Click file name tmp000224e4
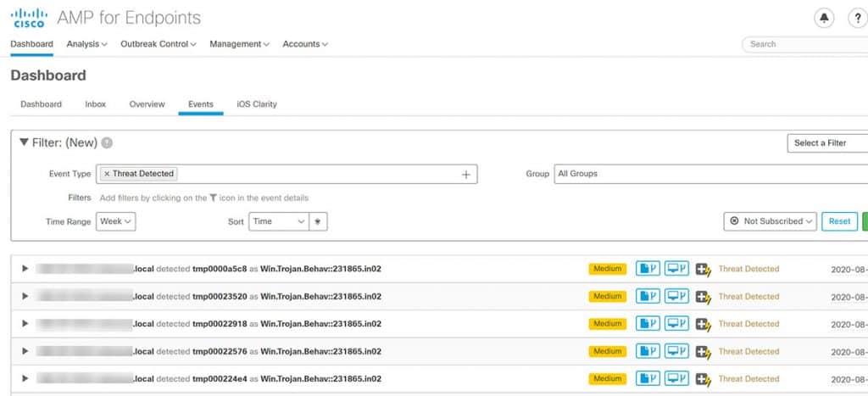Image resolution: width=868 pixels, height=396 pixels. 220,379
